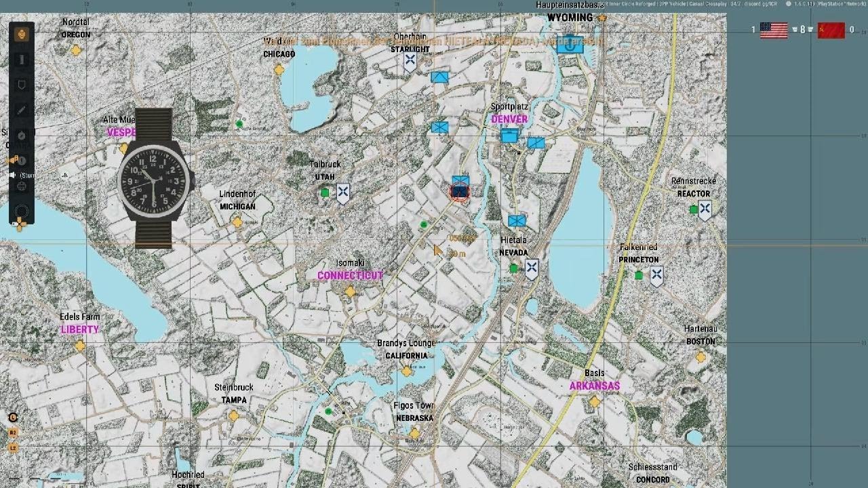Select the yellow base icon under CALIFORNIA

click(406, 371)
